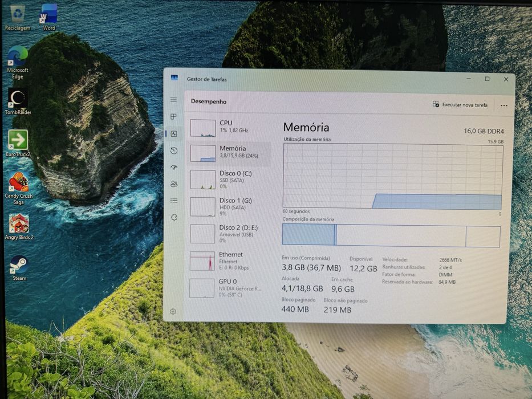Click the 3,8 GB (36,7 MB) in-use value
The width and height of the screenshot is (532, 399).
(x=311, y=268)
